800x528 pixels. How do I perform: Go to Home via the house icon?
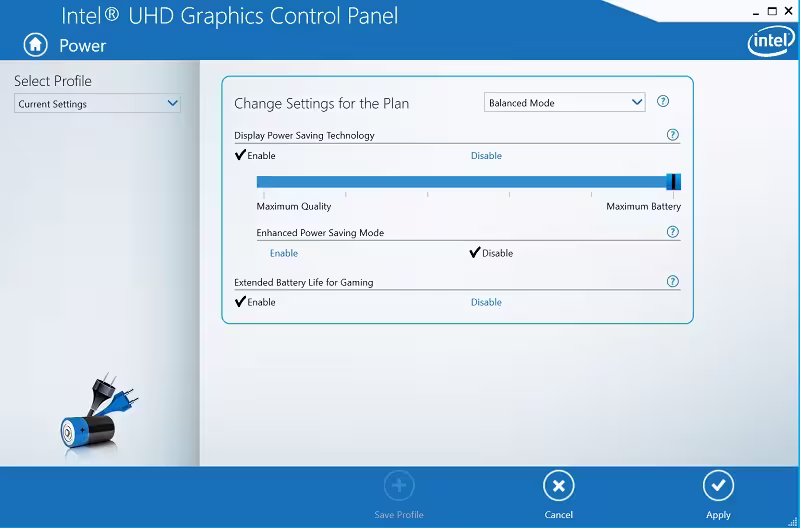(35, 45)
